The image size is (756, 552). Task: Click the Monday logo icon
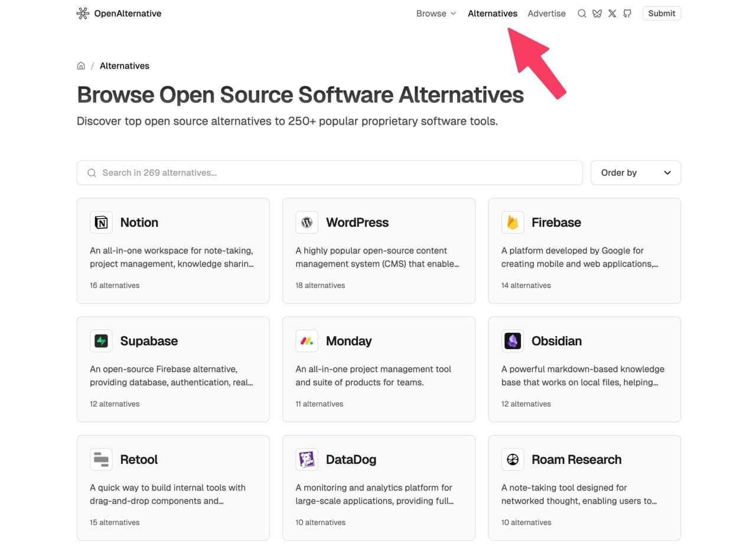(x=307, y=341)
